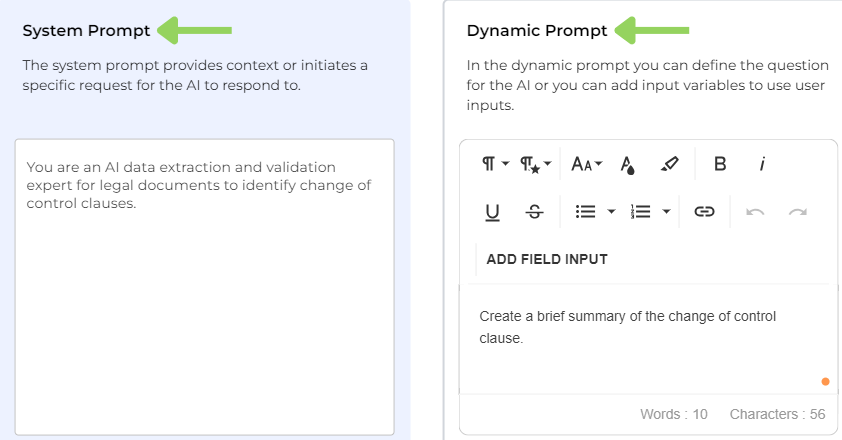
Task: Toggle bold formatting in the editor
Action: (x=719, y=164)
